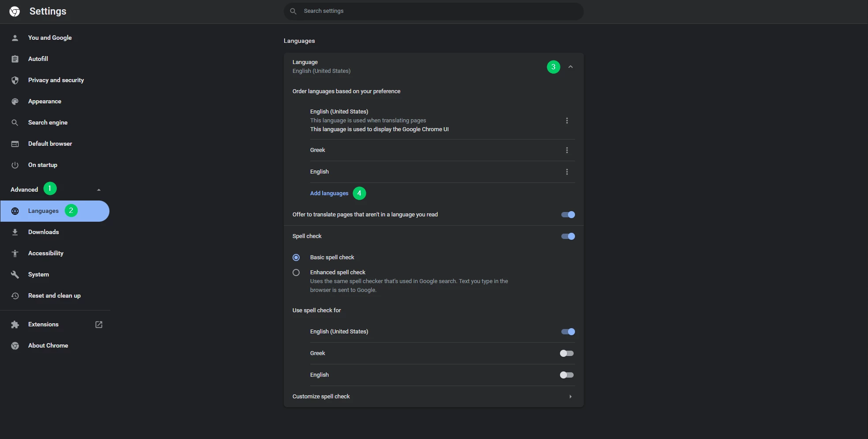Image resolution: width=868 pixels, height=439 pixels.
Task: Open You and Google settings
Action: click(55, 38)
